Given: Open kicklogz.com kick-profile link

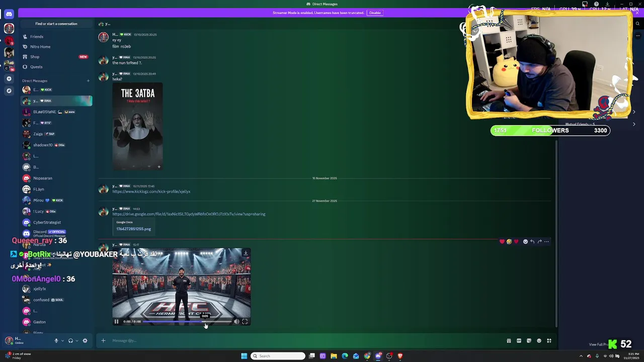Looking at the screenshot, I should tap(151, 192).
